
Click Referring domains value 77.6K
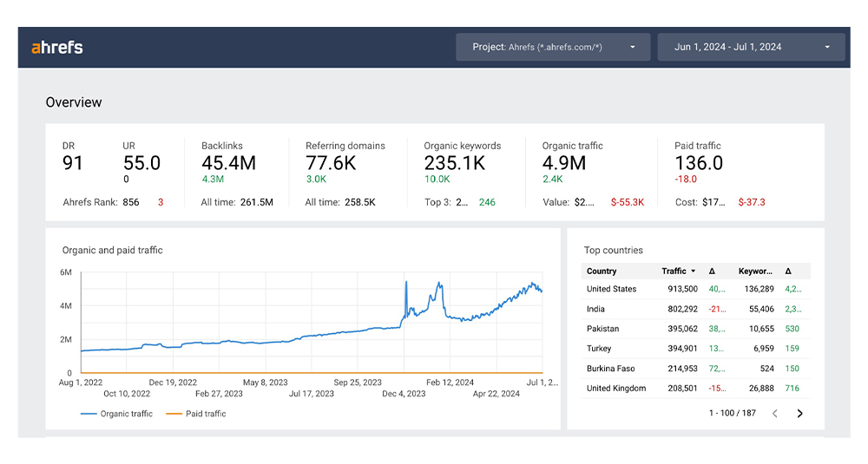click(x=331, y=163)
